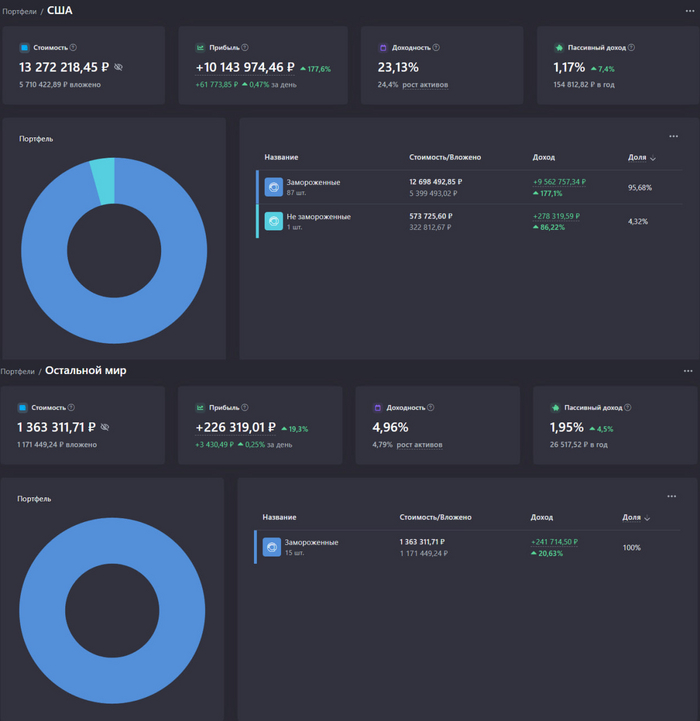The image size is (700, 721).
Task: Open the США assets table options menu
Action: (x=673, y=136)
